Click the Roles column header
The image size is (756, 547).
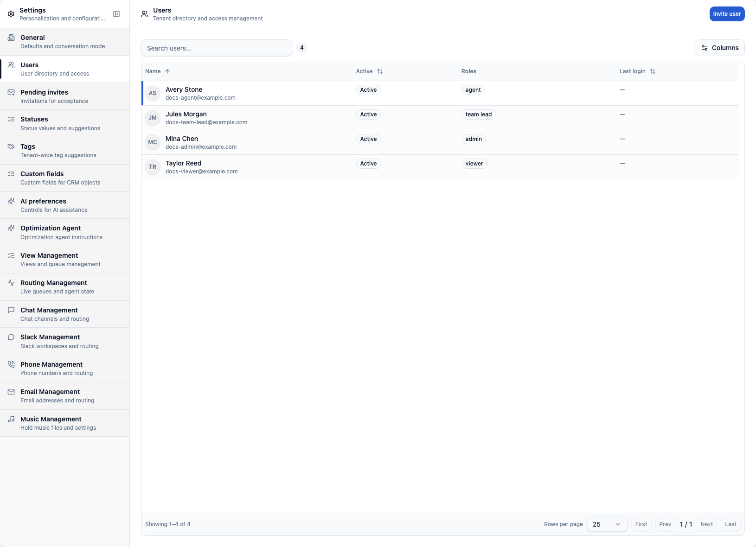click(469, 71)
